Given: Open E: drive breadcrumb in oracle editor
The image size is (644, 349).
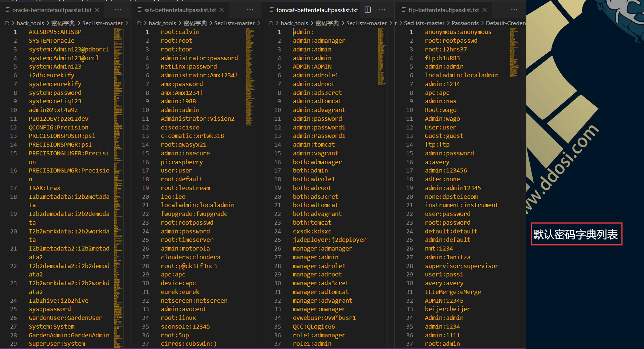Looking at the screenshot, I should click(7, 23).
